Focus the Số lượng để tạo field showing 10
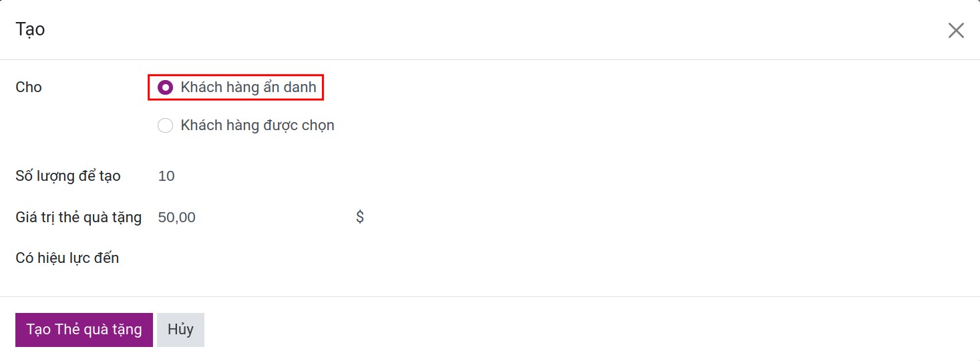The image size is (980, 361). [x=254, y=176]
